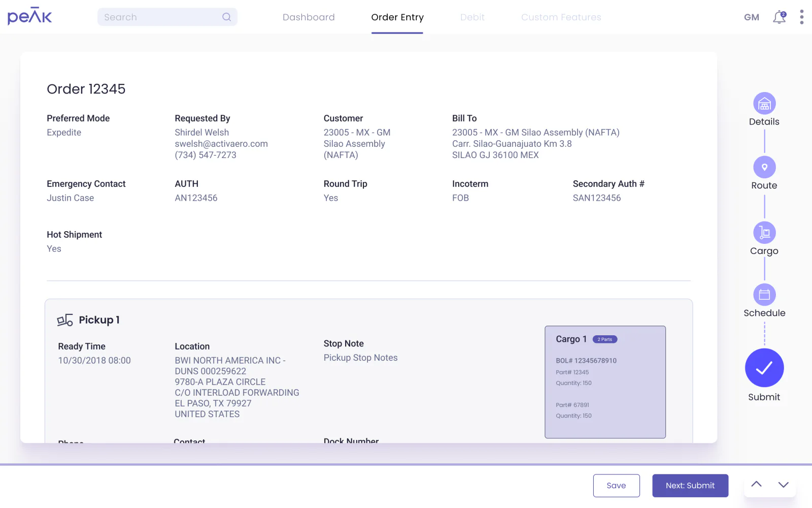Click EL PASO, TX 79927 address line
The width and height of the screenshot is (812, 508).
(x=213, y=403)
